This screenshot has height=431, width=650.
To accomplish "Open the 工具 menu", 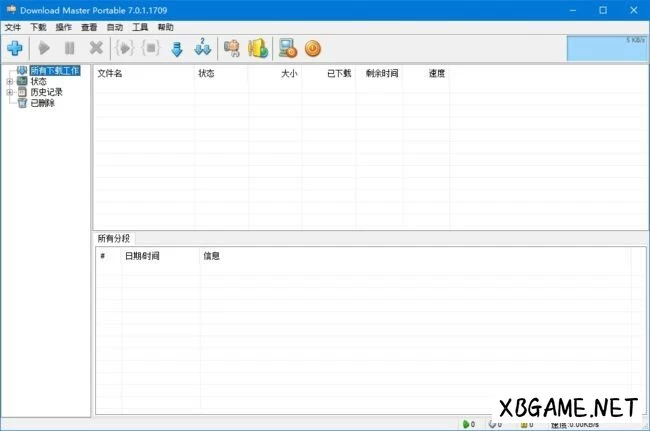I will pyautogui.click(x=140, y=27).
